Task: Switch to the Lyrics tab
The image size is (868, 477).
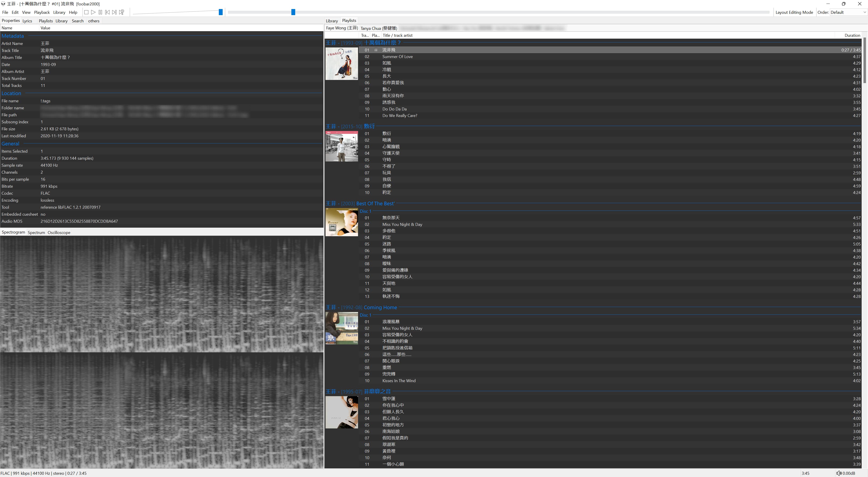Action: coord(27,21)
